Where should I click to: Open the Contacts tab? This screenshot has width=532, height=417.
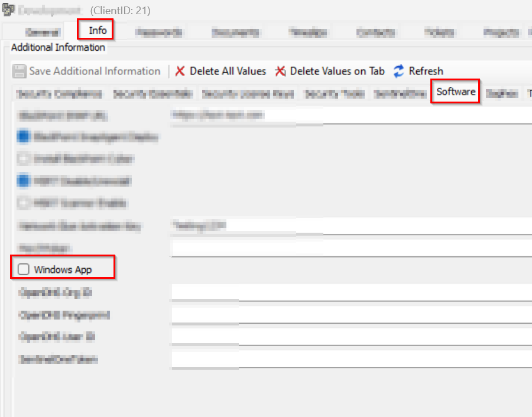[375, 32]
